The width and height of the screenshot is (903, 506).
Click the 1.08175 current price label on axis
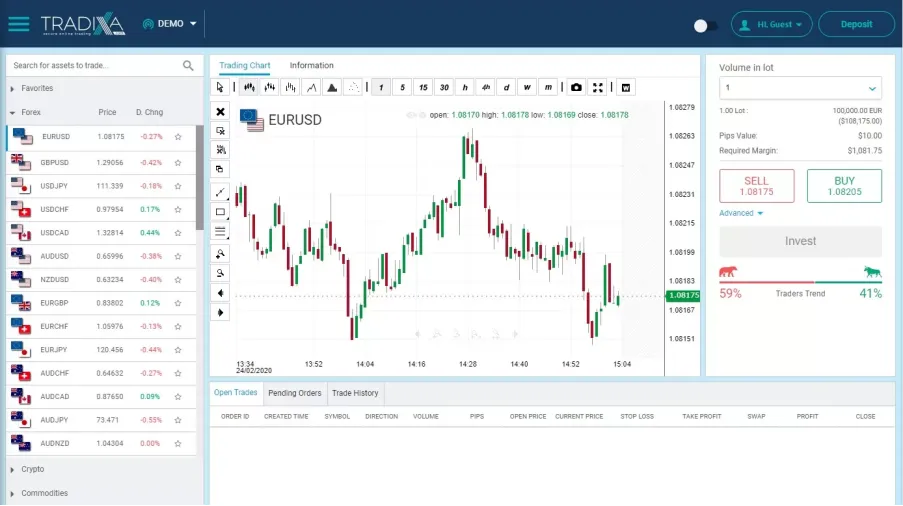[683, 295]
